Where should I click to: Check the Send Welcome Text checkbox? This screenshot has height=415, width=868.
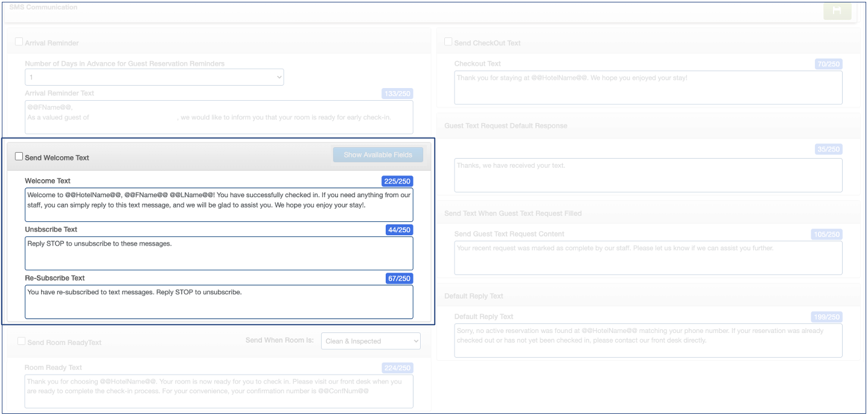click(19, 157)
